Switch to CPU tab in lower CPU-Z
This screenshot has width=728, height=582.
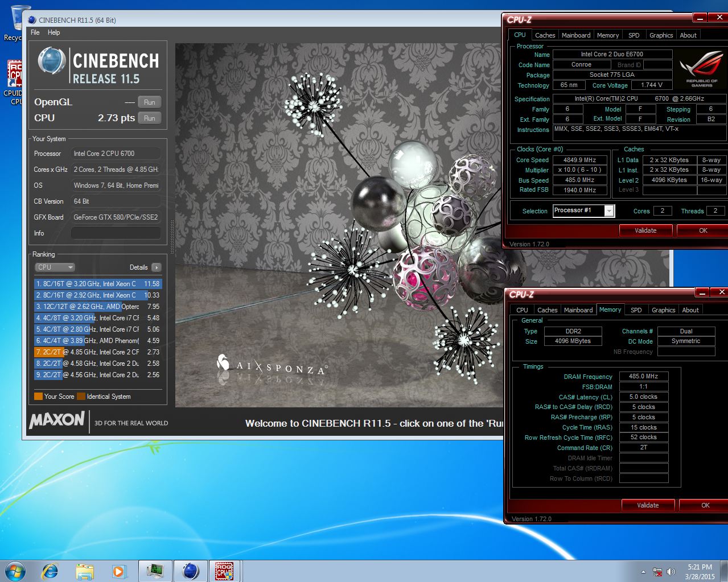(522, 310)
